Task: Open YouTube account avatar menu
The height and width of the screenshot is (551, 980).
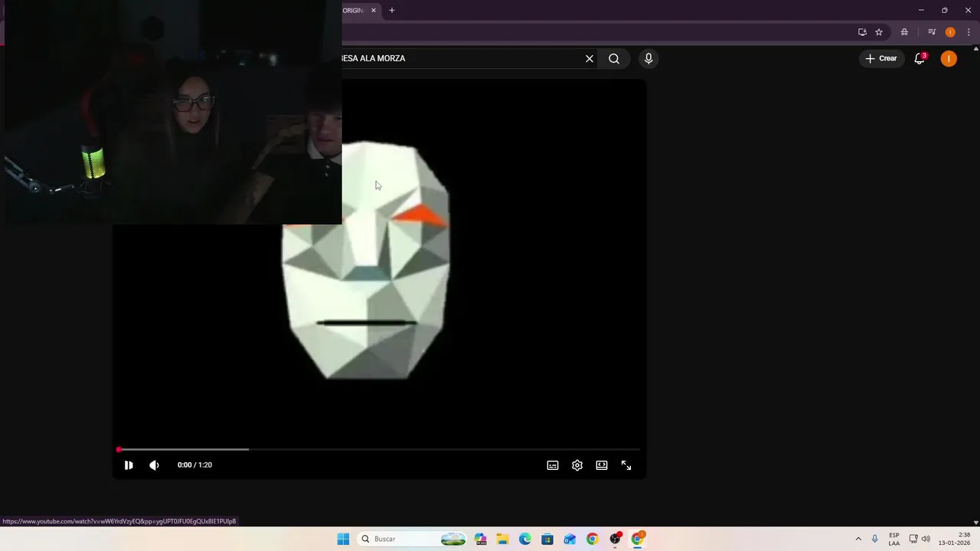Action: coord(949,58)
